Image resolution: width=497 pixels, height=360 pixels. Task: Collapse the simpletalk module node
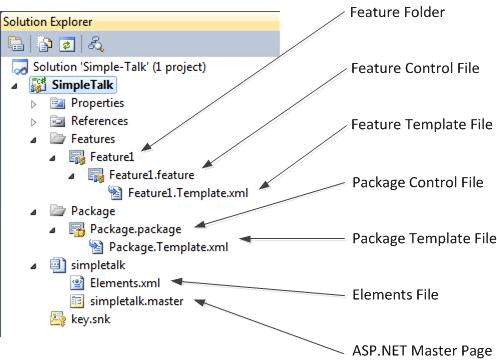[x=33, y=266]
